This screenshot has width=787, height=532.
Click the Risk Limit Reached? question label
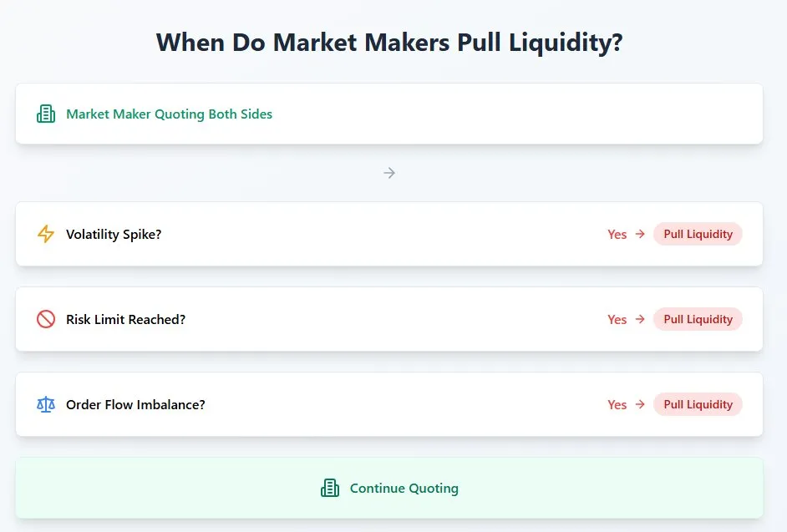point(126,320)
